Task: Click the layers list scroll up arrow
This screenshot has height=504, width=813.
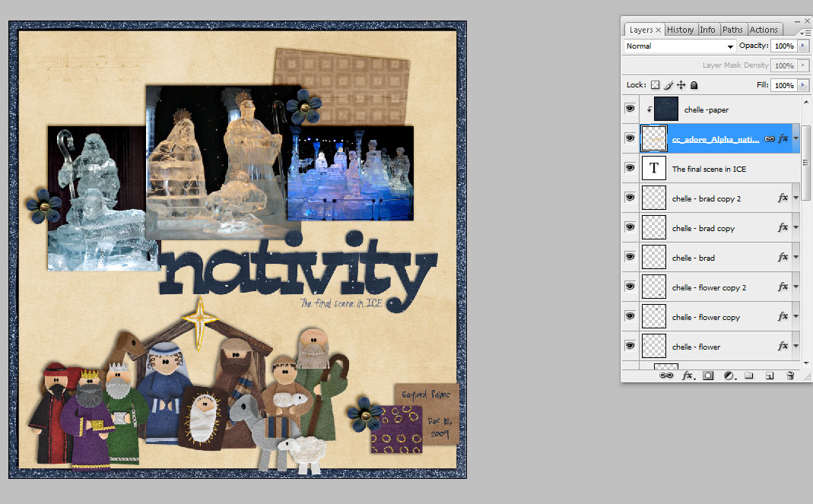Action: pyautogui.click(x=805, y=102)
